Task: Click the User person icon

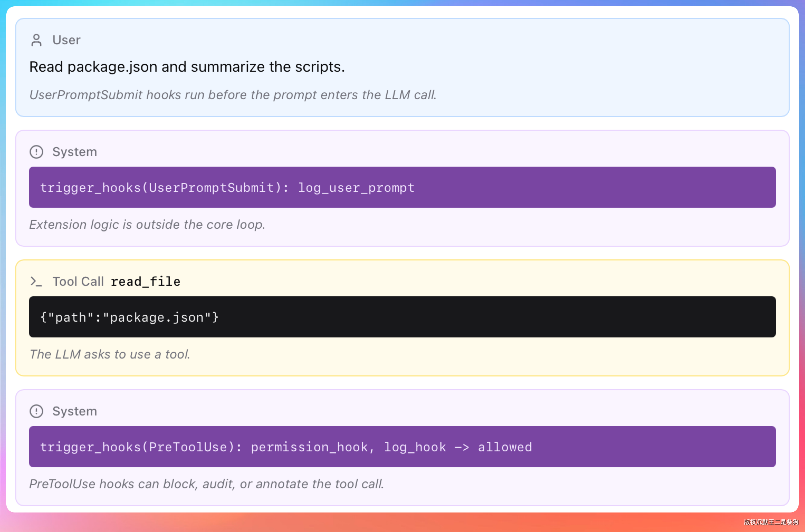Action: click(x=36, y=40)
